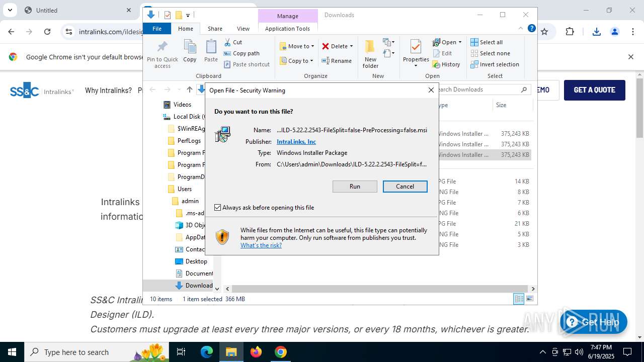Click Select all in ribbon
Viewport: 644px width, 362px height.
point(487,42)
